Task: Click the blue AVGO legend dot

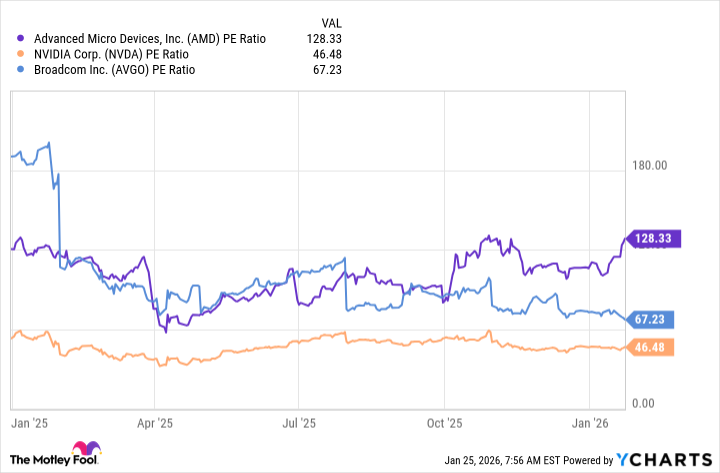Action: (x=22, y=70)
